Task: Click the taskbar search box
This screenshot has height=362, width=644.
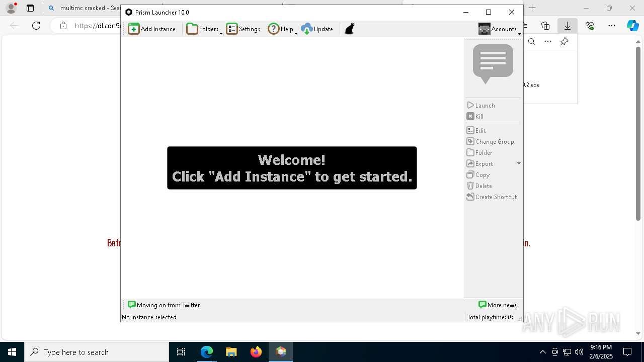Action: [x=97, y=352]
